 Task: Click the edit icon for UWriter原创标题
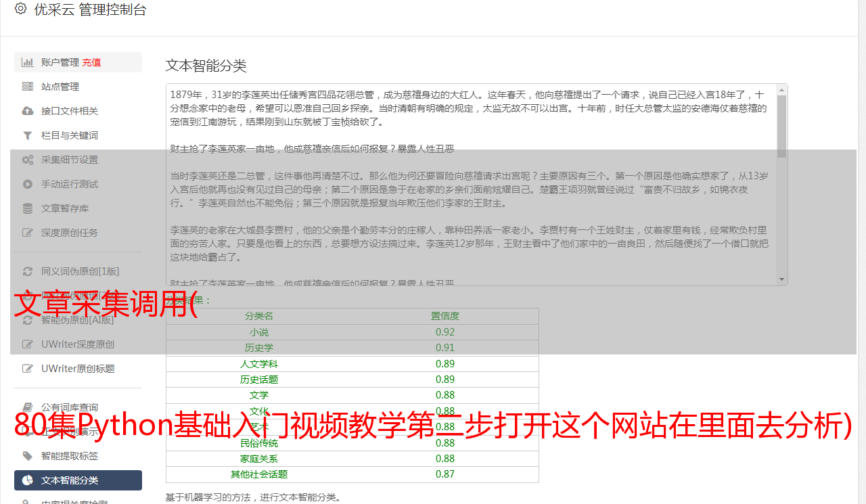pos(28,369)
